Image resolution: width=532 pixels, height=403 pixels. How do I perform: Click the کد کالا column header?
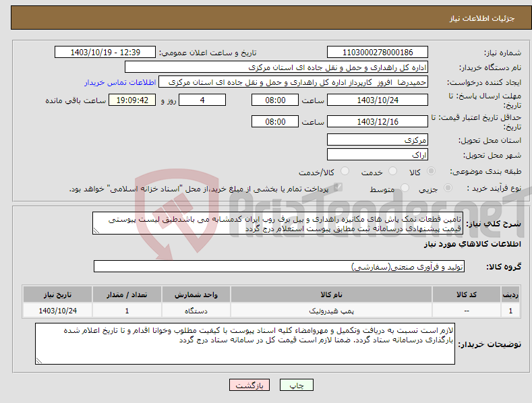tap(467, 294)
